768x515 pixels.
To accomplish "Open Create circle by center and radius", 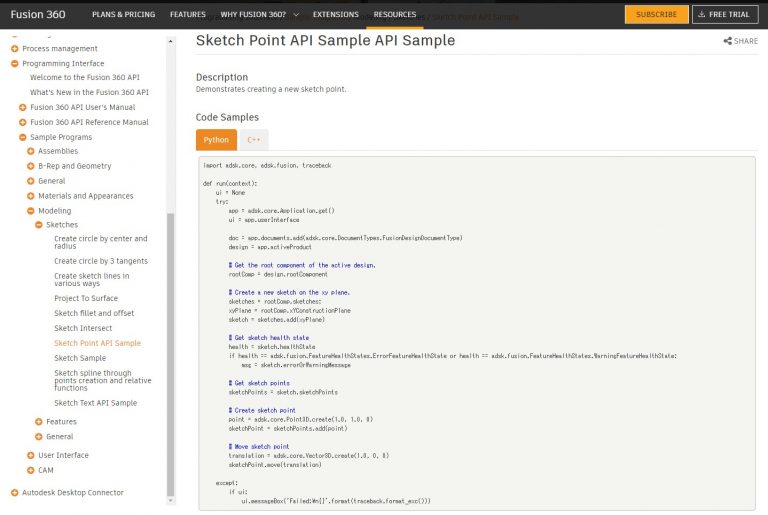I will pyautogui.click(x=101, y=242).
